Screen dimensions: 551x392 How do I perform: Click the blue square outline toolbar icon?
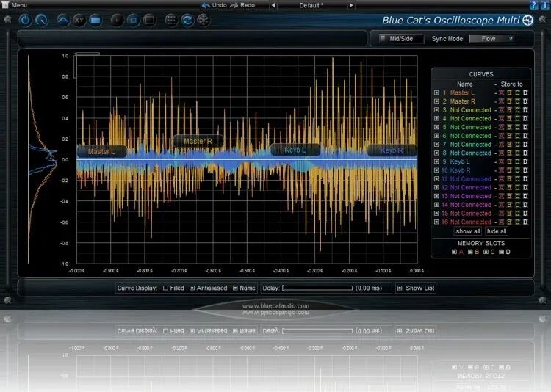pyautogui.click(x=133, y=20)
